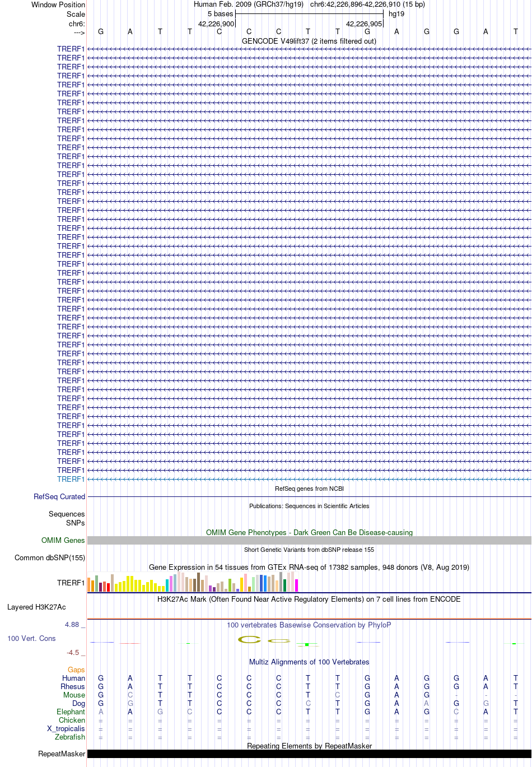
Task: Click the RepeatMasker side label
Action: (x=62, y=754)
